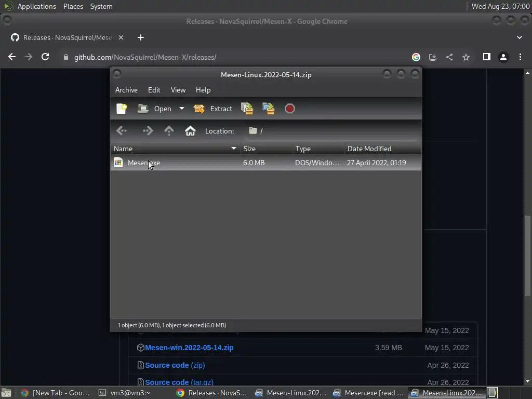This screenshot has height=399, width=532.
Task: Click the Google icon in Chrome toolbar
Action: point(416,57)
